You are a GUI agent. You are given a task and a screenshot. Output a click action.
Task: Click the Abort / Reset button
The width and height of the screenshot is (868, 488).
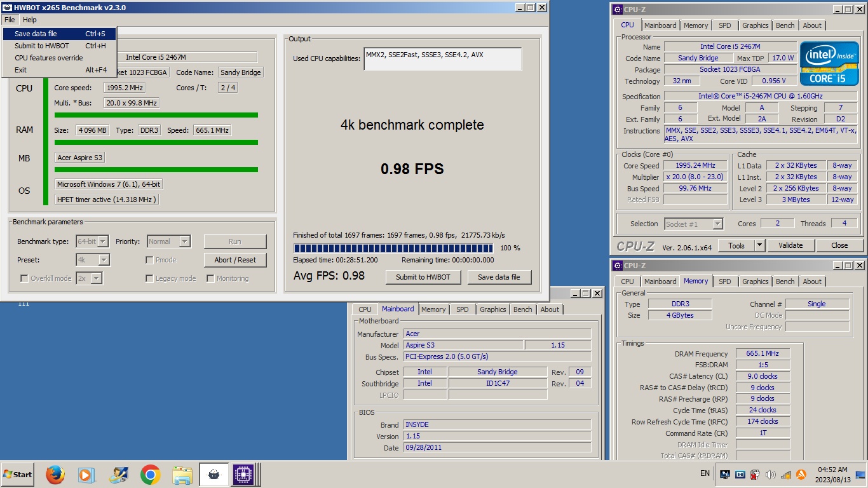coord(235,260)
